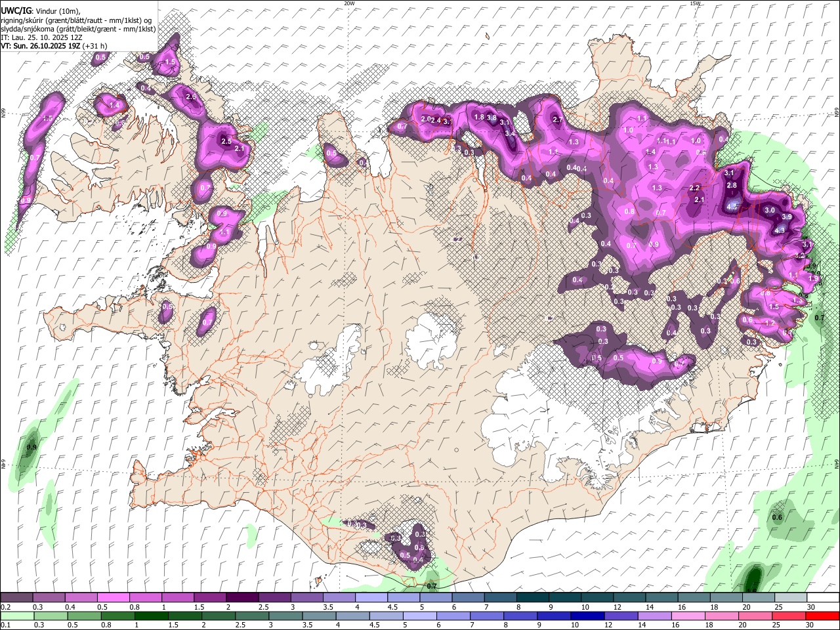Click the "0.2" label on the upper legend

click(x=5, y=607)
